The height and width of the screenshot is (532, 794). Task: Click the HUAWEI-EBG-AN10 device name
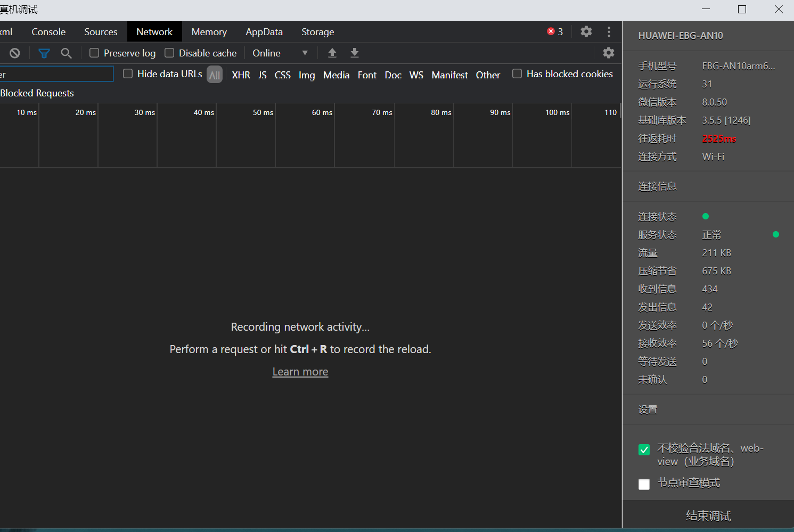click(681, 36)
